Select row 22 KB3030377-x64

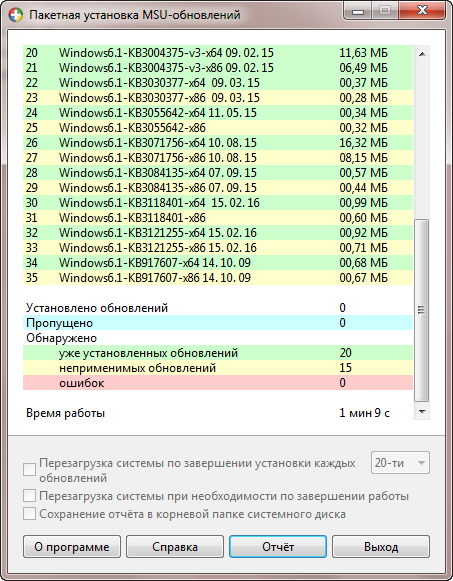pos(218,83)
